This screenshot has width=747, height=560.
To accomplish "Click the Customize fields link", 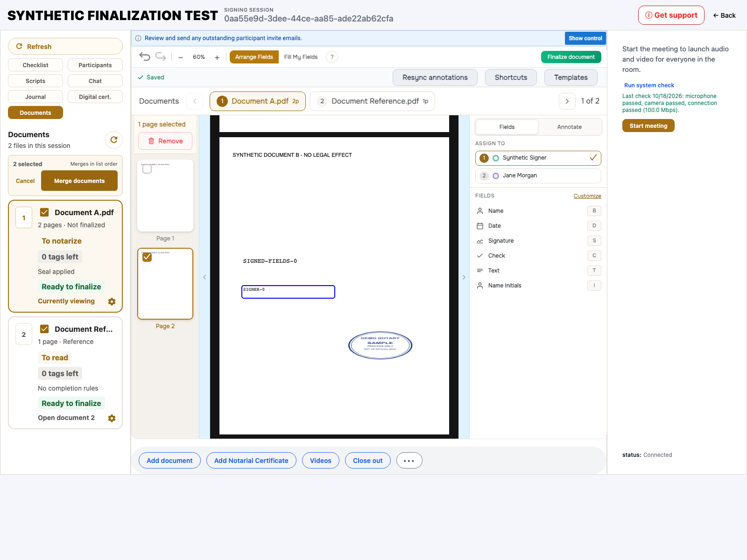I will (587, 196).
